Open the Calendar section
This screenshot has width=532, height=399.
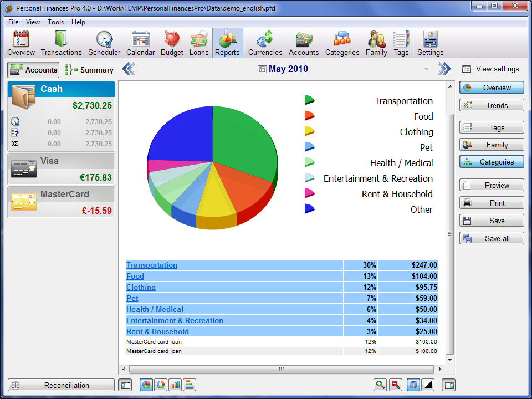pos(140,43)
